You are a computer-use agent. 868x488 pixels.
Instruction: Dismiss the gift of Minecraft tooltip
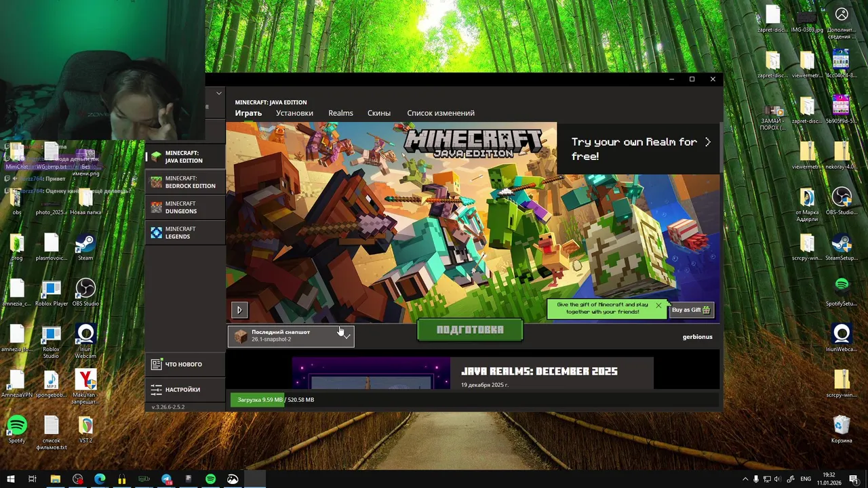tap(658, 305)
